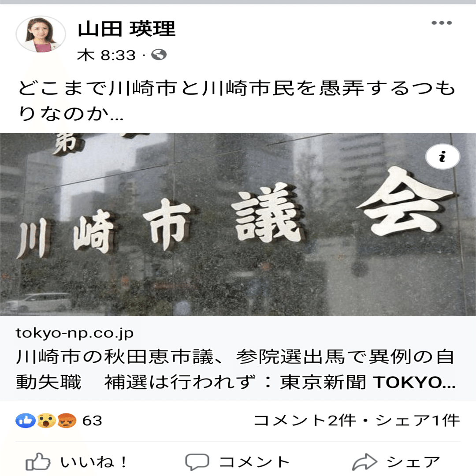This screenshot has width=476, height=476.
Task: View シェア1件 share list
Action: pos(417,421)
